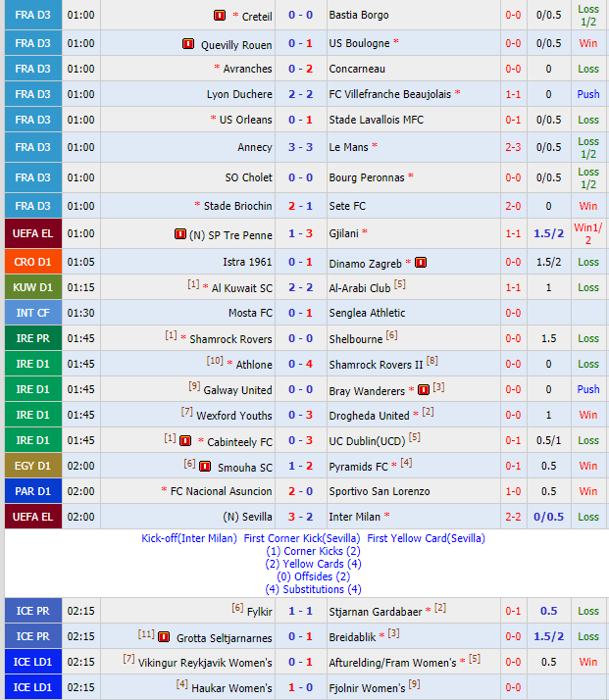This screenshot has width=609, height=700.
Task: Click the 1.5/2 handicap on SP Tre Penne row
Action: (549, 233)
